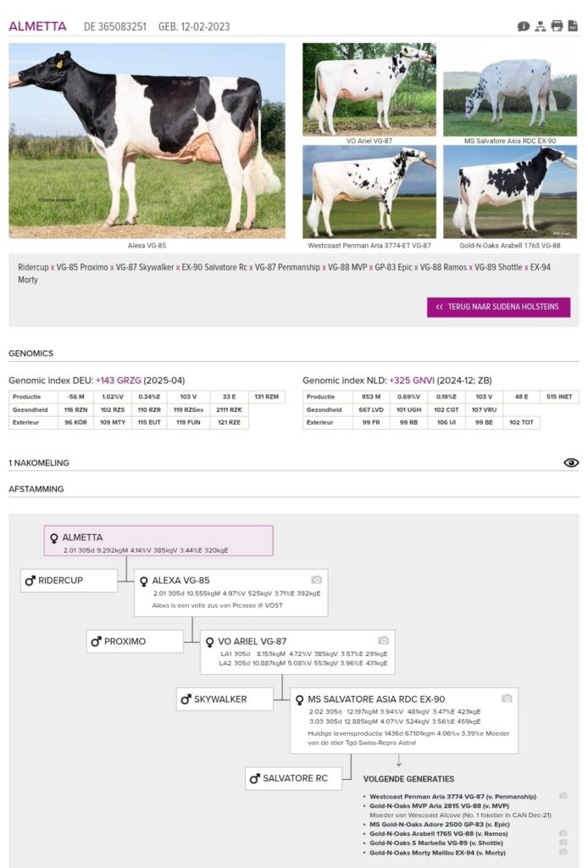This screenshot has width=588, height=868.
Task: Click camera icon on MS Salvatore Asia box
Action: (507, 698)
